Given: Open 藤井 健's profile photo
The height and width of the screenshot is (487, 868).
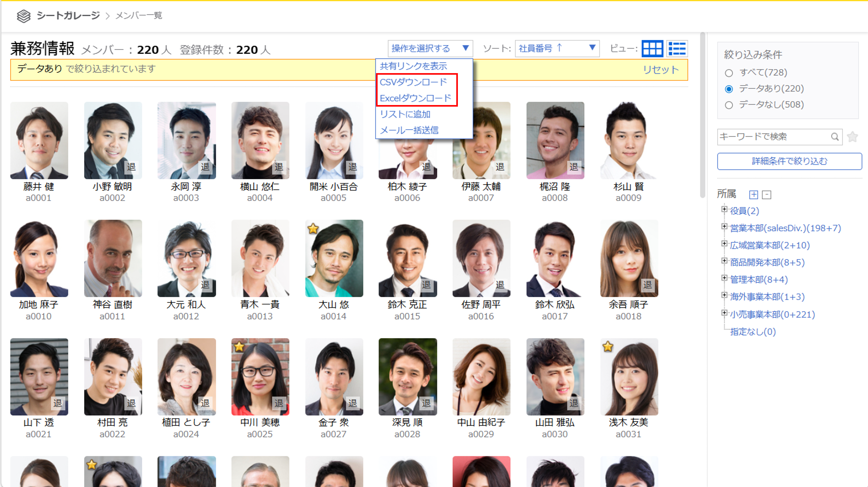Looking at the screenshot, I should click(39, 140).
